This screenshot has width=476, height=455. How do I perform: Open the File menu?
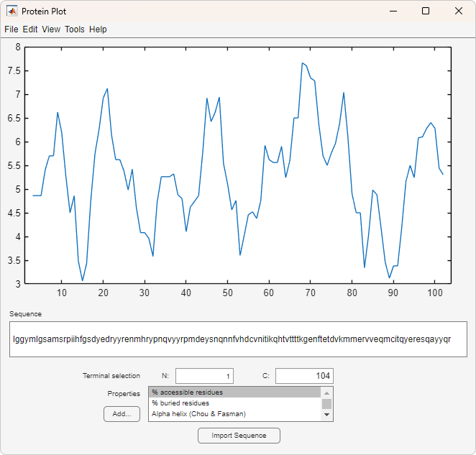pos(11,29)
